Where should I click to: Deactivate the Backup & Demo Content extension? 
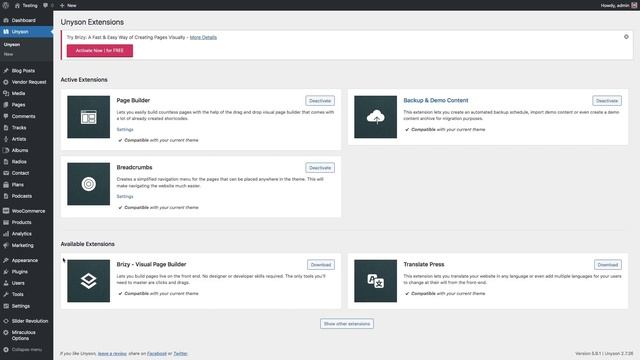[x=607, y=101]
